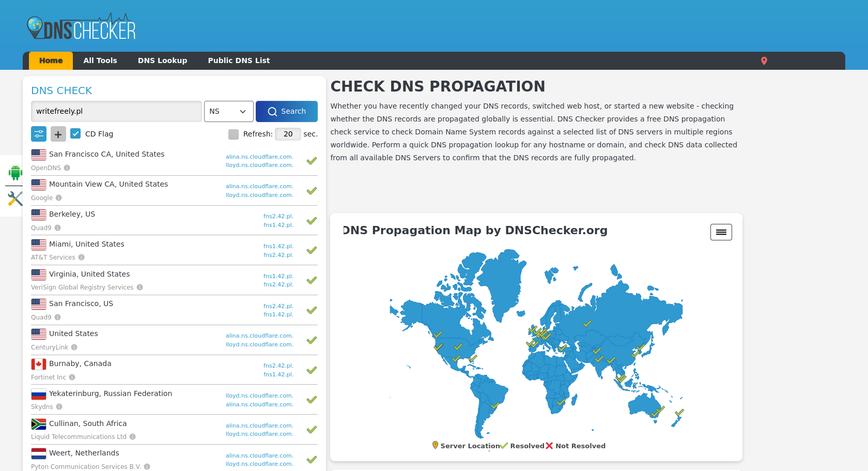Click the Search button
Image resolution: width=868 pixels, height=471 pixels.
pos(286,111)
